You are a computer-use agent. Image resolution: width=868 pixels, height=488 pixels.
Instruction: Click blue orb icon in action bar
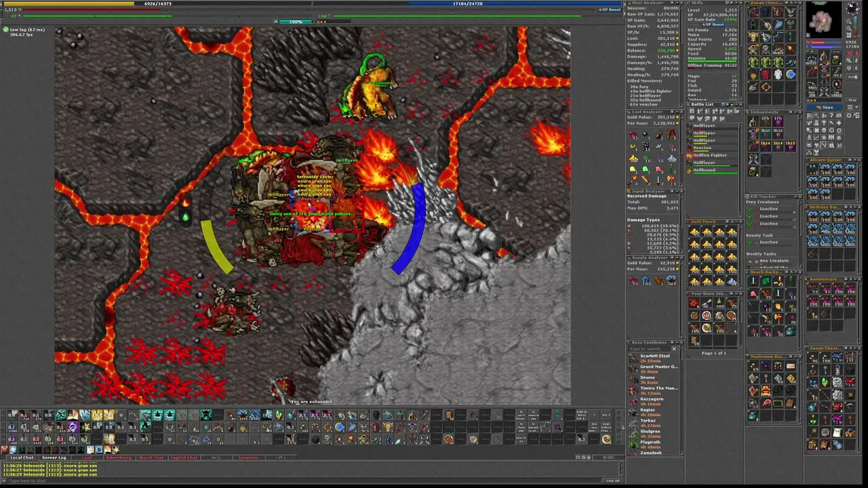coord(339,427)
